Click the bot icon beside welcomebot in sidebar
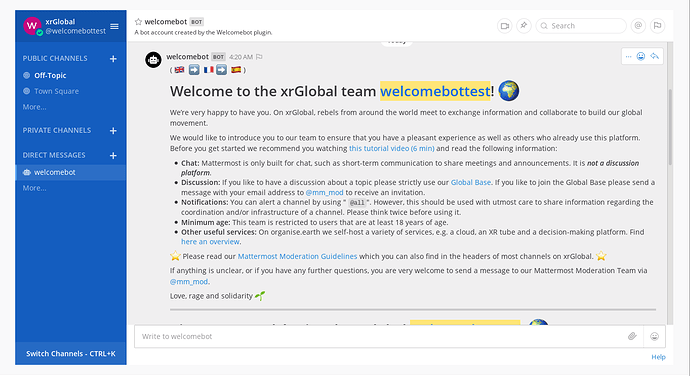 tap(27, 173)
